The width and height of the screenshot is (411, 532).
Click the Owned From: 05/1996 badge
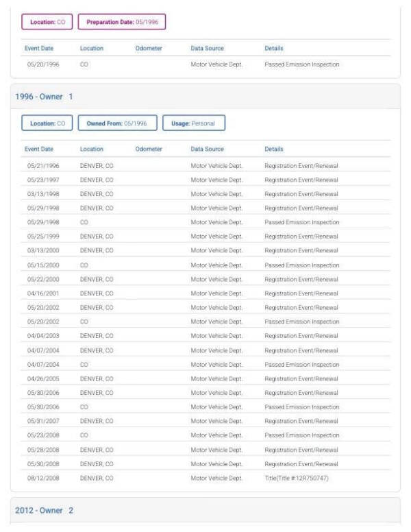coord(116,123)
